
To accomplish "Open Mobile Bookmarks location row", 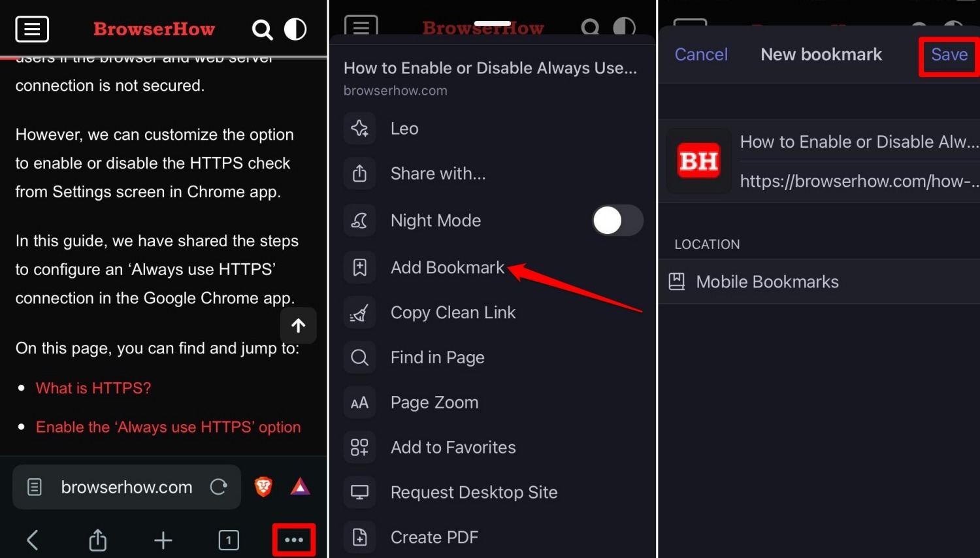I will pos(819,282).
